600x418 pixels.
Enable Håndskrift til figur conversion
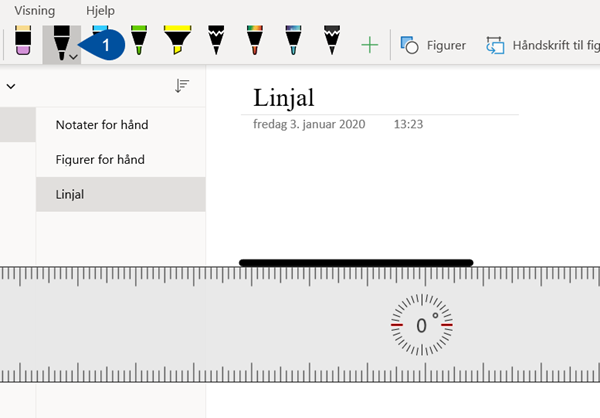pos(543,45)
